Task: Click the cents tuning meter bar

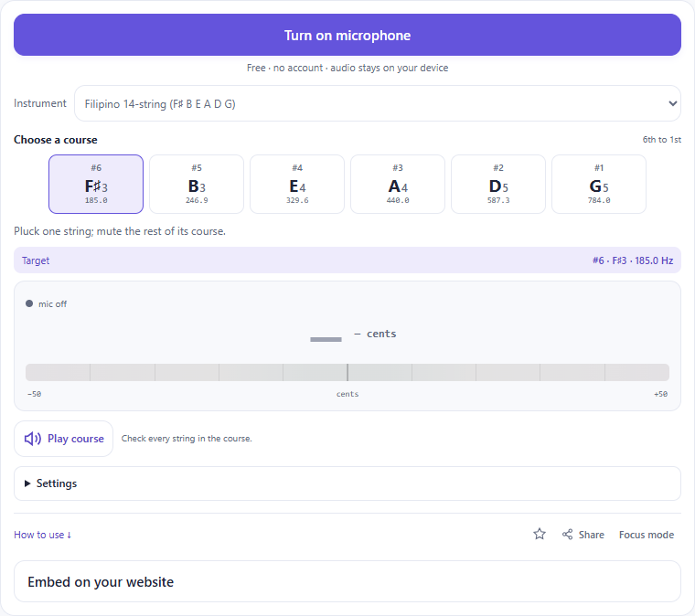Action: coord(347,373)
